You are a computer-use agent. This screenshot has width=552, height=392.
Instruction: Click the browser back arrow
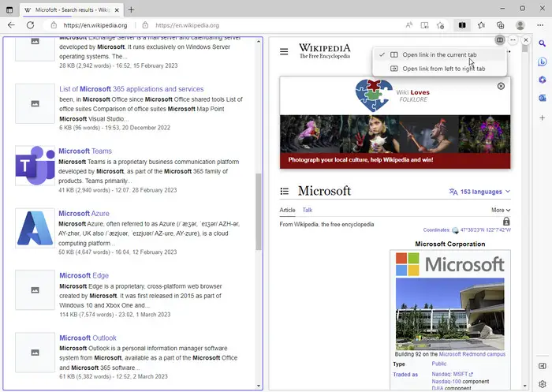(11, 25)
